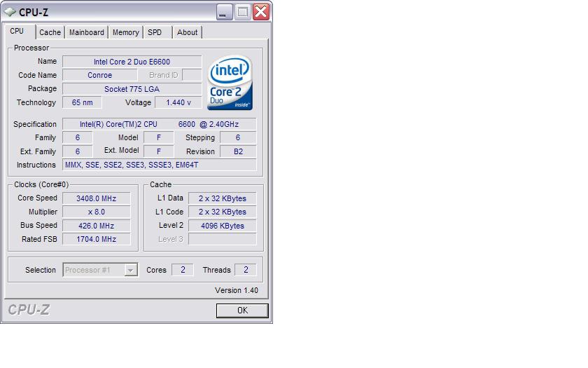Minimize the CPU-Z window
The width and height of the screenshot is (588, 368).
tap(224, 12)
